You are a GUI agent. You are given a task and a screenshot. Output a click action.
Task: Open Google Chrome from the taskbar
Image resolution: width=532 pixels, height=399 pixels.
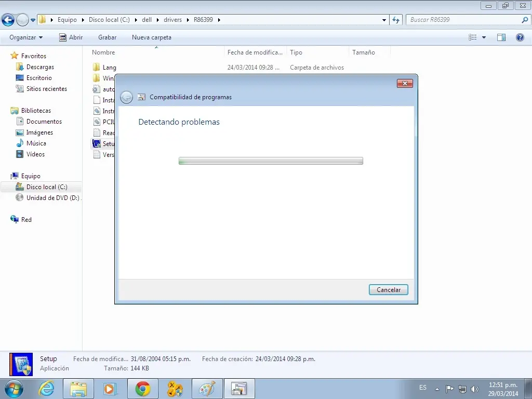pyautogui.click(x=143, y=389)
